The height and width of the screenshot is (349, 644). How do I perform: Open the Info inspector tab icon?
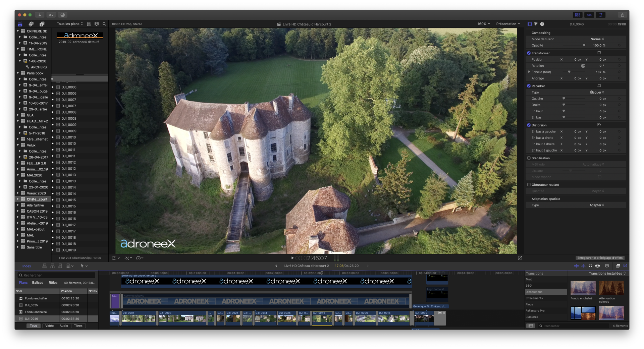(x=542, y=24)
